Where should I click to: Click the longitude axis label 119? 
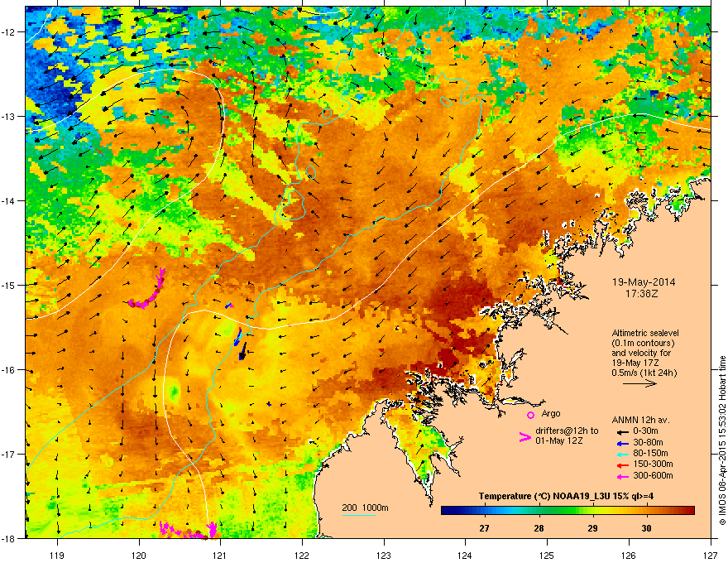pos(56,555)
